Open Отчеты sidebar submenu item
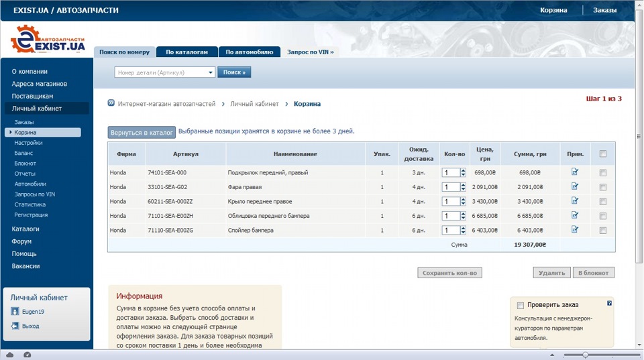 (x=25, y=174)
